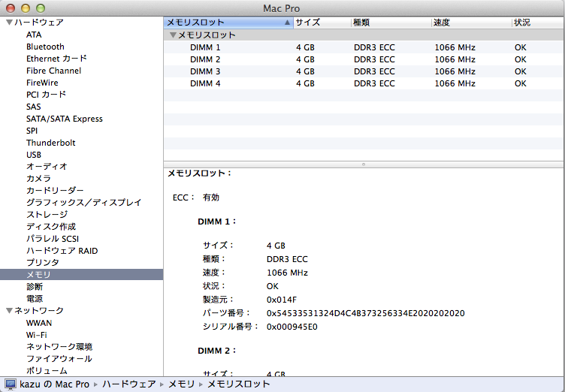Viewport: 565px width, 392px height.
Task: Select Bluetooth in the sidebar
Action: (x=45, y=47)
